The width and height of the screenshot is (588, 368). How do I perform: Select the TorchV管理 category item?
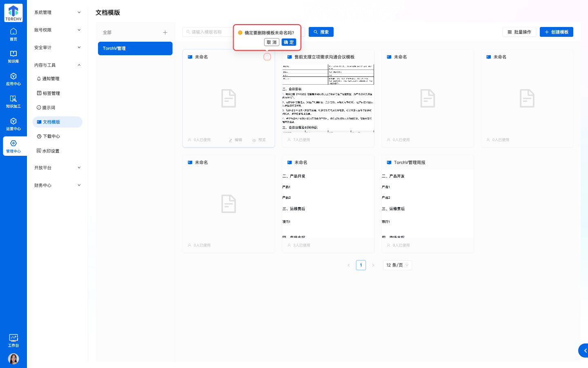tap(135, 48)
